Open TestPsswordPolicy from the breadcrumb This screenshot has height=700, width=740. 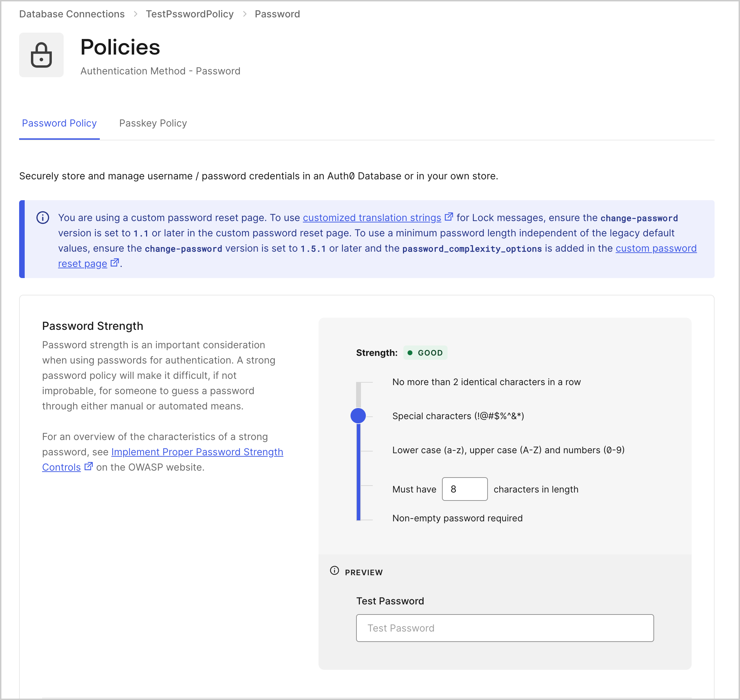[189, 14]
